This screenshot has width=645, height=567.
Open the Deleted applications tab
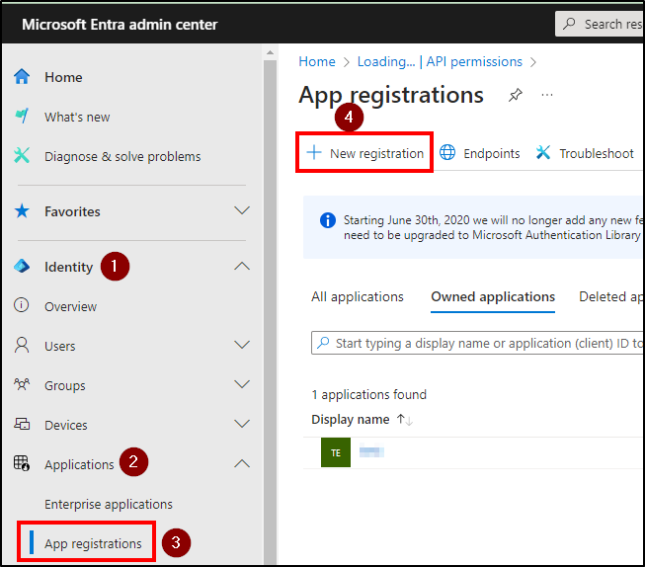[611, 297]
